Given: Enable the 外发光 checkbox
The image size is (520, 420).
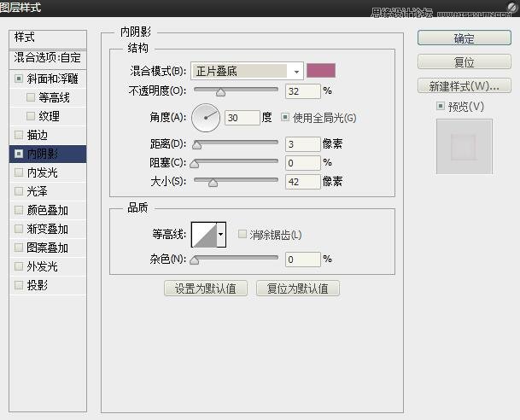Looking at the screenshot, I should pos(19,266).
